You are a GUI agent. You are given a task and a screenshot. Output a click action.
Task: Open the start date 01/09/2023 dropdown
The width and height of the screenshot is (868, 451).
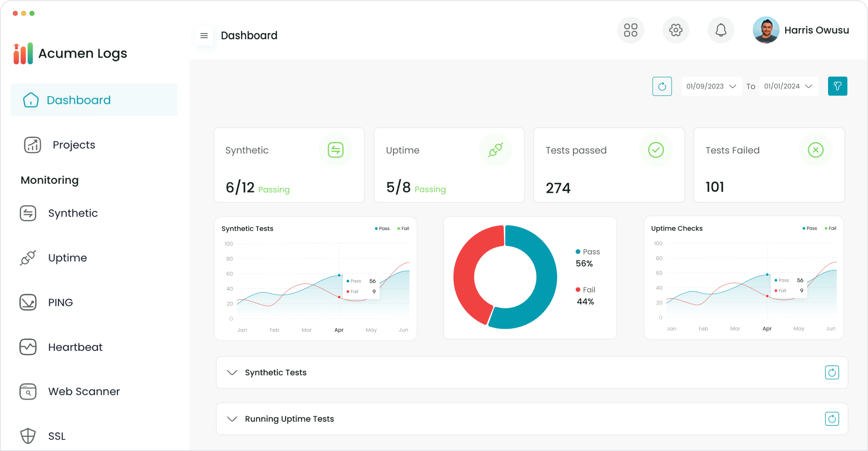711,86
